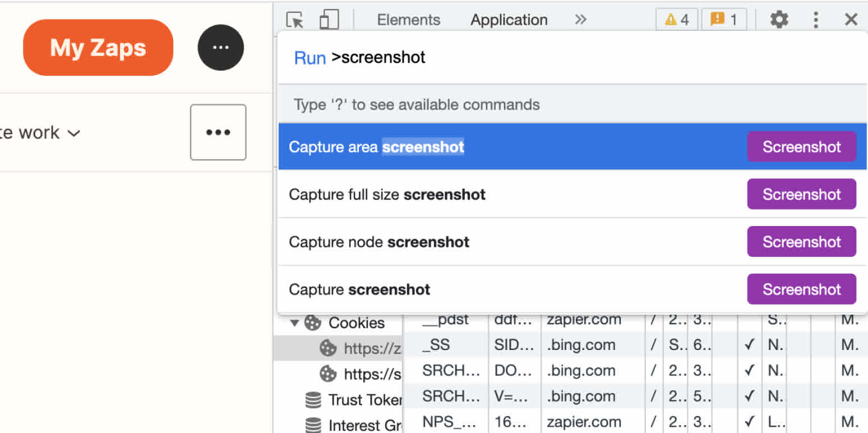Open the DevTools three-dot customize menu

pyautogui.click(x=815, y=19)
